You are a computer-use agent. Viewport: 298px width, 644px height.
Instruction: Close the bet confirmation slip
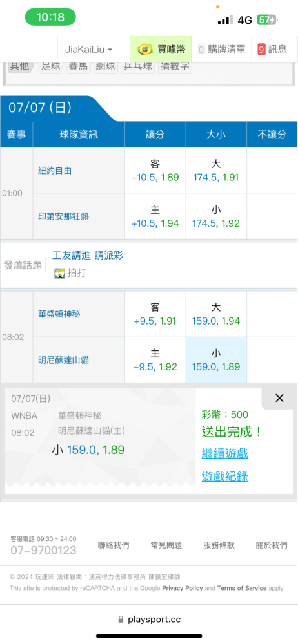[279, 398]
